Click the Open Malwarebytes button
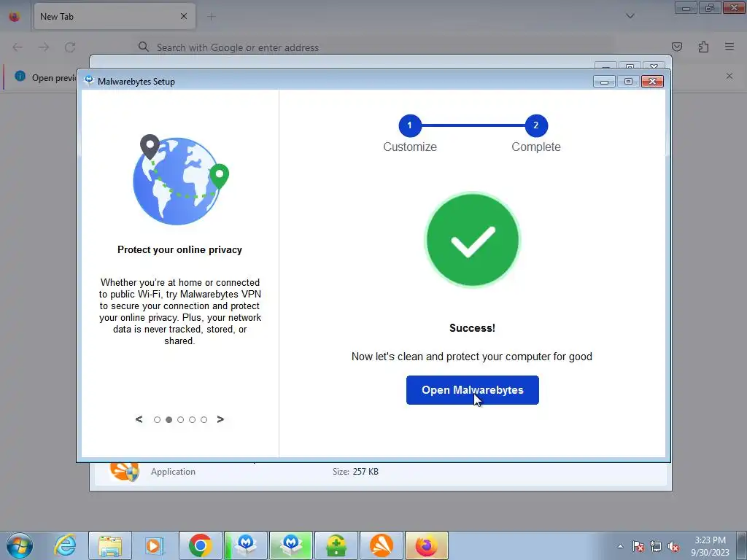747x560 pixels. 472,390
